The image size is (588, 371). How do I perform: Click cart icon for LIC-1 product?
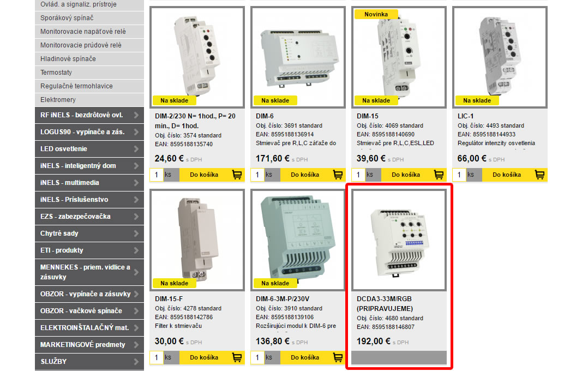point(539,175)
